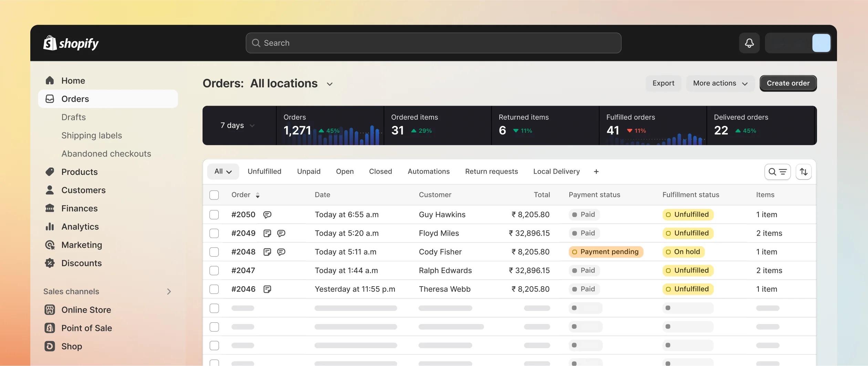Screen dimensions: 868x366
Task: Switch to the Local Delivery tab
Action: 556,171
